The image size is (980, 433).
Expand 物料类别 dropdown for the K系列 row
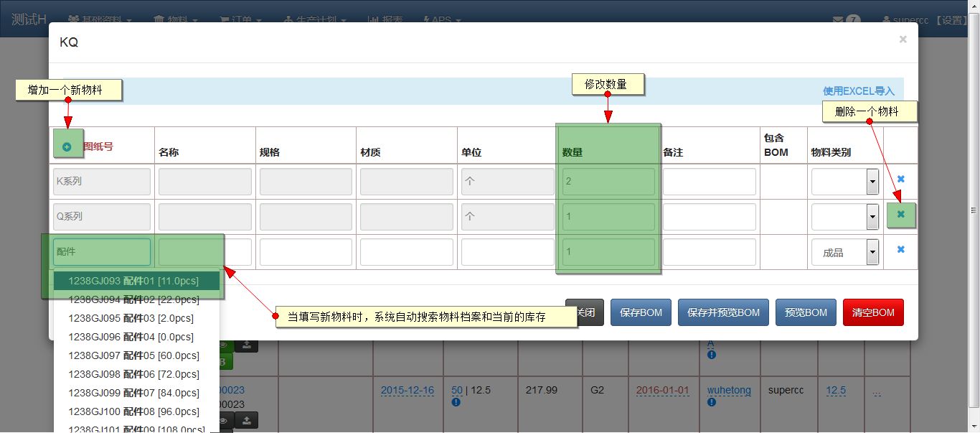[872, 182]
